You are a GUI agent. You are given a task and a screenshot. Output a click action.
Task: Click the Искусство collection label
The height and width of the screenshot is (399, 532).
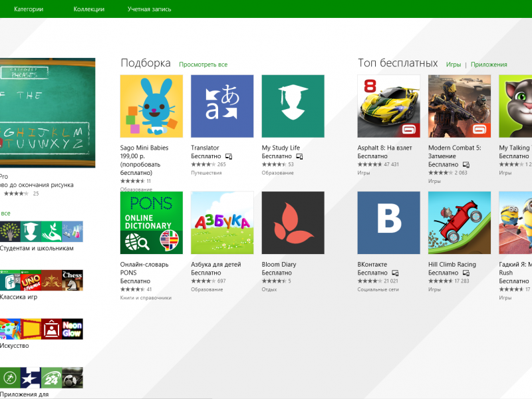click(x=14, y=346)
